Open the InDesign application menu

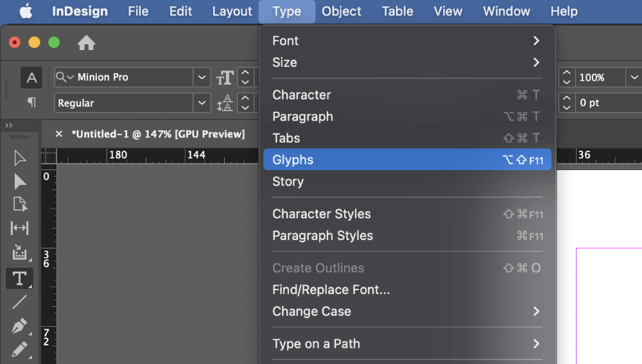80,11
